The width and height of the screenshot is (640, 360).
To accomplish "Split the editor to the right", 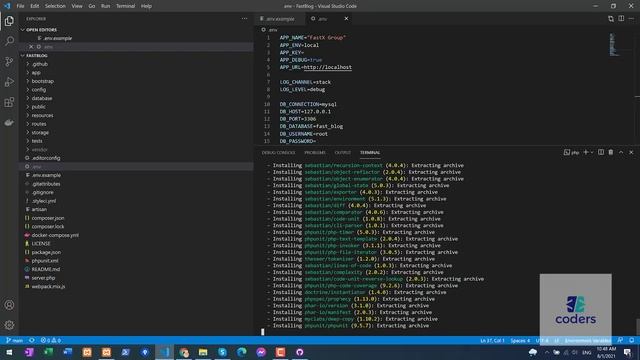I will pyautogui.click(x=621, y=19).
